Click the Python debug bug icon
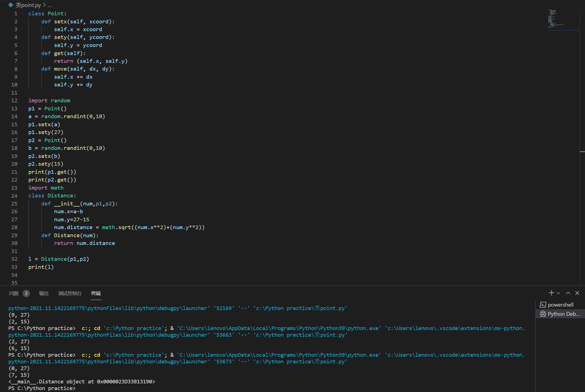This screenshot has height=392, width=585. [543, 314]
